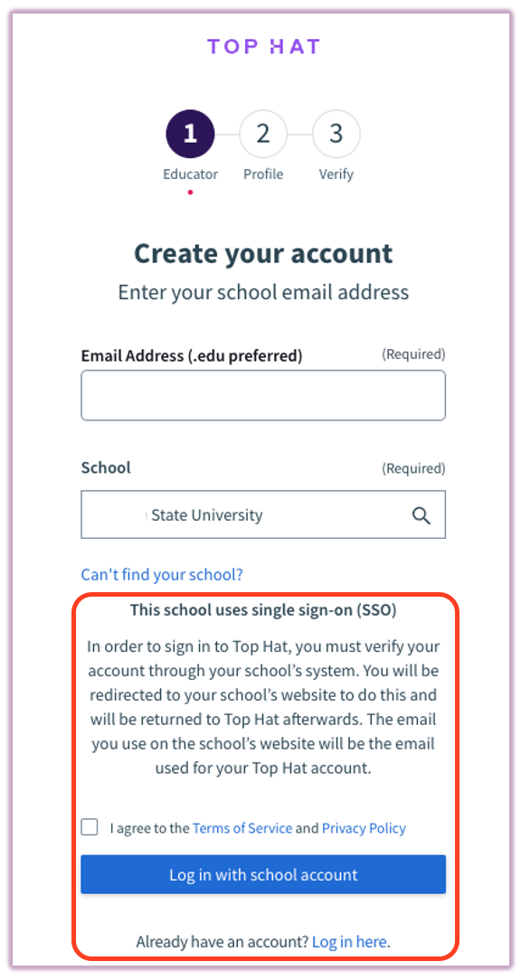Click inside the Email Address field

click(263, 395)
